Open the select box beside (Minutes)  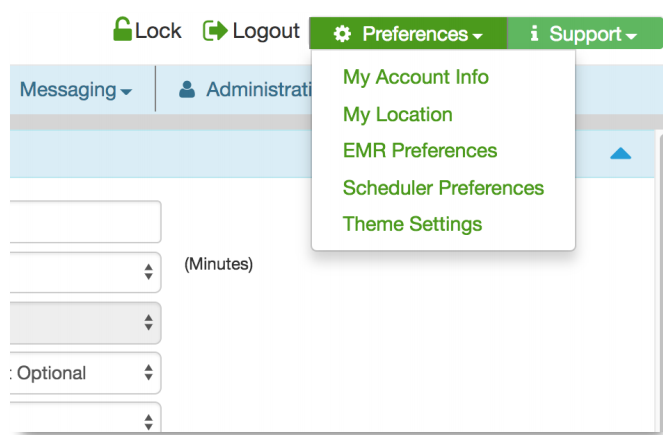pos(85,272)
